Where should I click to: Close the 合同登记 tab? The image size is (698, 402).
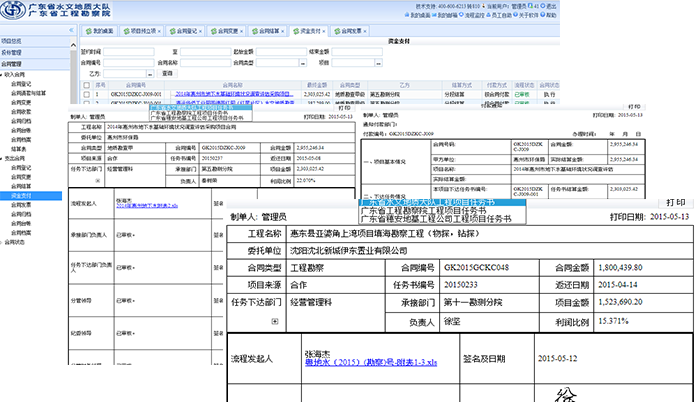pyautogui.click(x=200, y=31)
